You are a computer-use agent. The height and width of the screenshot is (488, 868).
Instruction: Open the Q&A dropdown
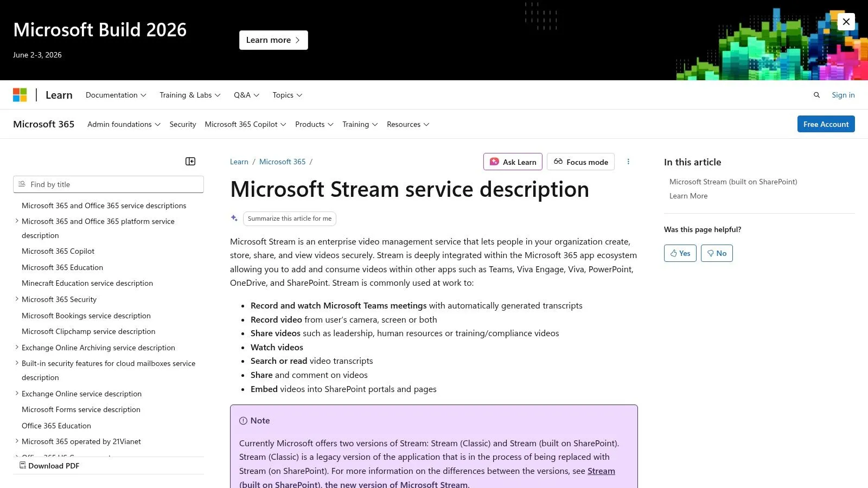[x=246, y=95]
